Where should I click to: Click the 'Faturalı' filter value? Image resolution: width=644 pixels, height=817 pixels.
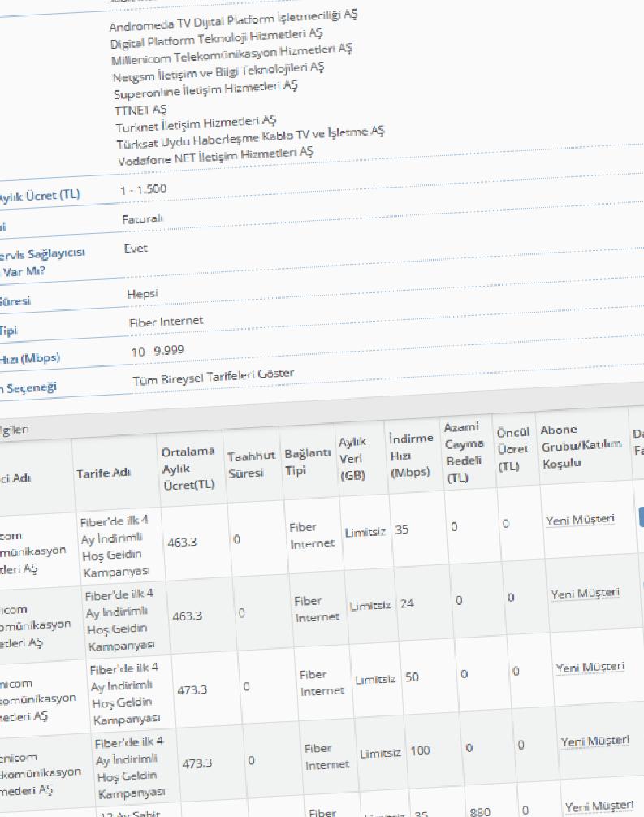coord(143,219)
